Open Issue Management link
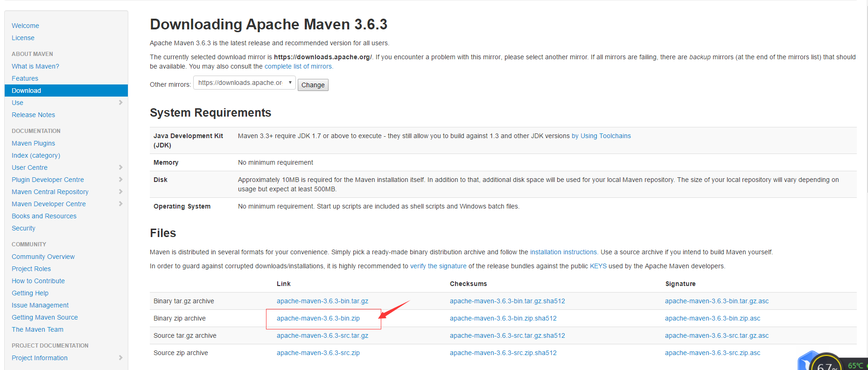Viewport: 868px width, 370px height. (40, 305)
